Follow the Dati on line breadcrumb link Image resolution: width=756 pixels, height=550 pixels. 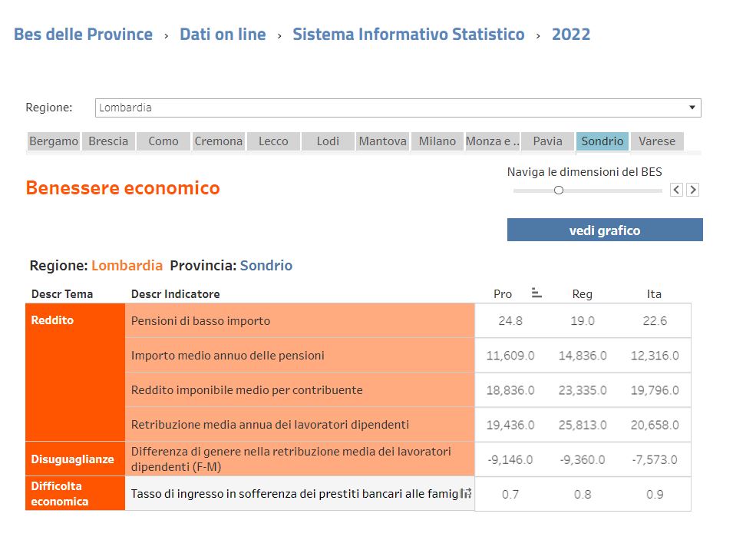tap(223, 35)
